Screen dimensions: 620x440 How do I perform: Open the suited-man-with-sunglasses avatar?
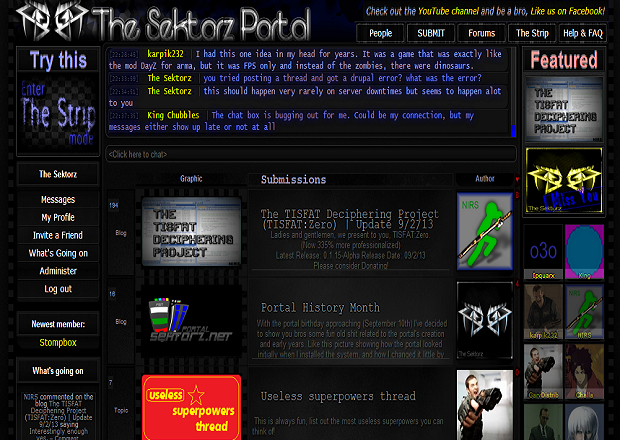543,422
